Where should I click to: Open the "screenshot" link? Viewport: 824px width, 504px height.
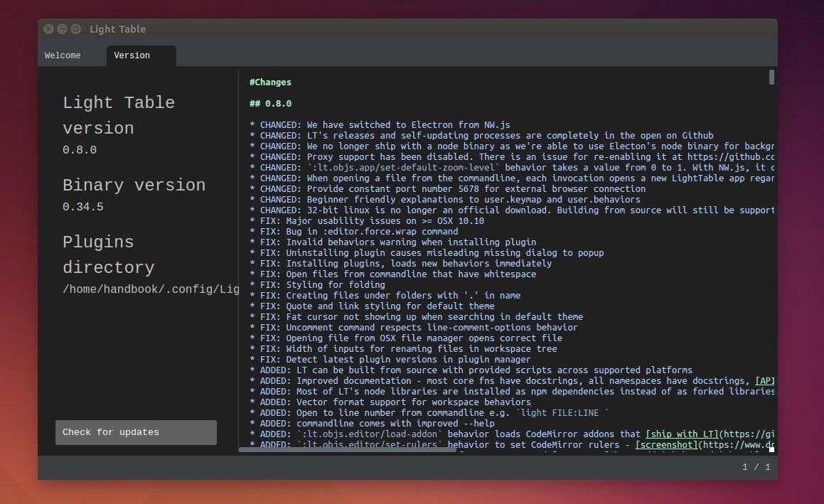pos(666,444)
